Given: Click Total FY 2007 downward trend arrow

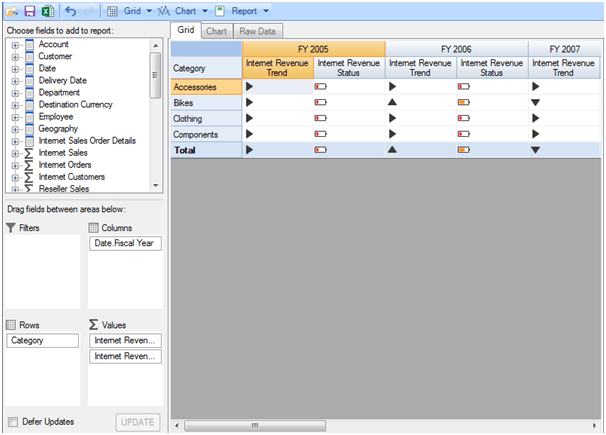Looking at the screenshot, I should 535,150.
